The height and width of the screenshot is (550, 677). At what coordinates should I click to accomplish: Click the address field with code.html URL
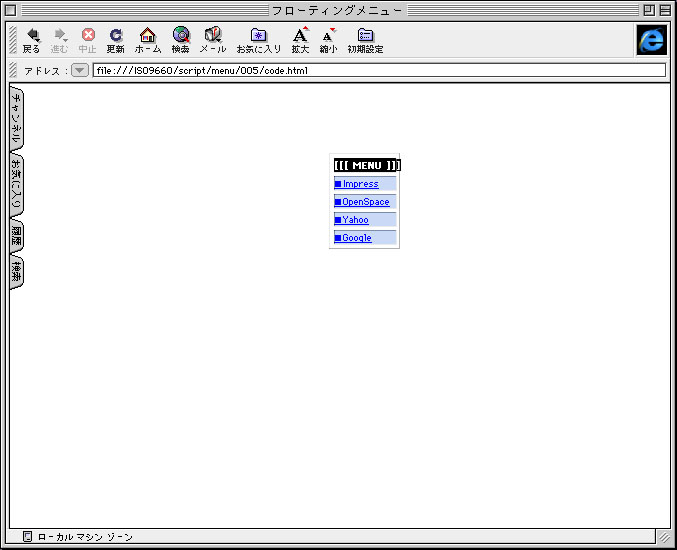coord(379,70)
